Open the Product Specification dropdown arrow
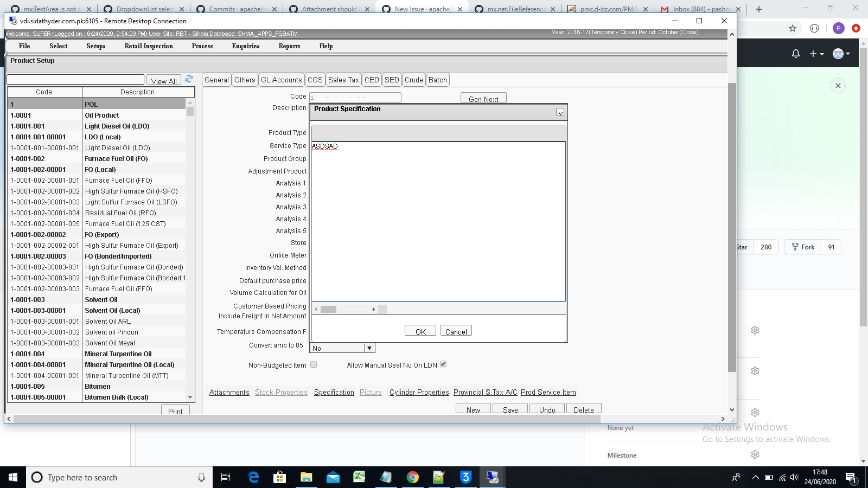 (x=561, y=112)
